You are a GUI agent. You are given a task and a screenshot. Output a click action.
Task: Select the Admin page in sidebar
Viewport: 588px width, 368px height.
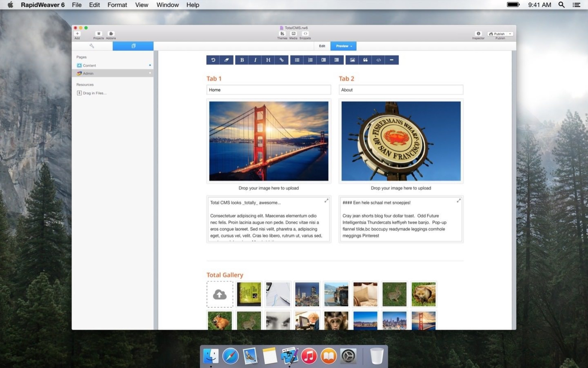coord(88,73)
